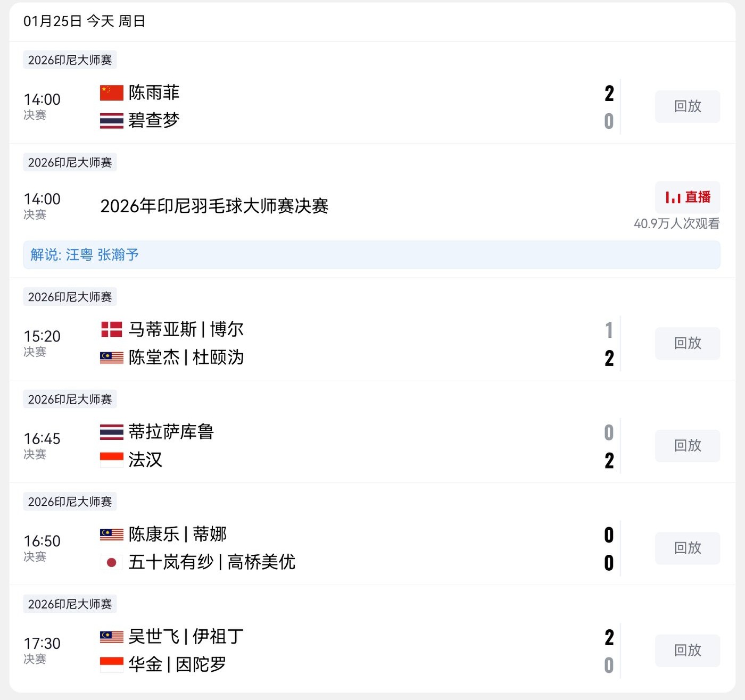745x700 pixels.
Task: Select player name 陈雨菲
Action: pyautogui.click(x=154, y=93)
